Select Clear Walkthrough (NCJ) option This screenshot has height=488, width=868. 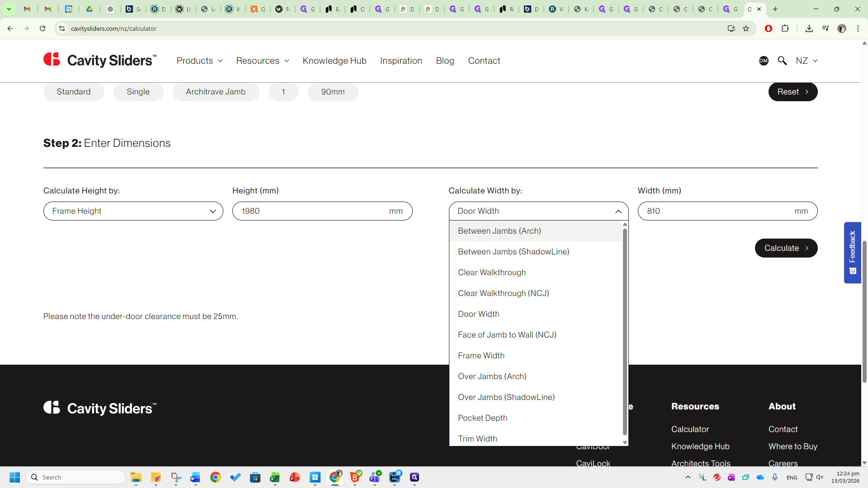click(x=503, y=293)
